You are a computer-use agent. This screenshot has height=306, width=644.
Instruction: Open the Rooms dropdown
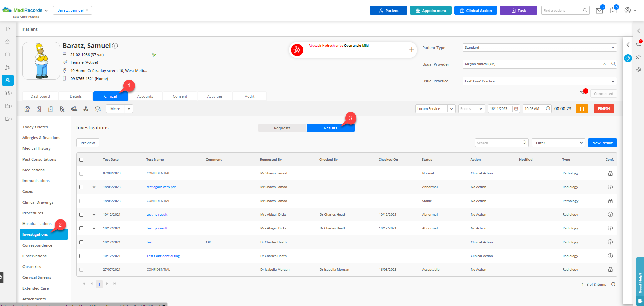[481, 109]
